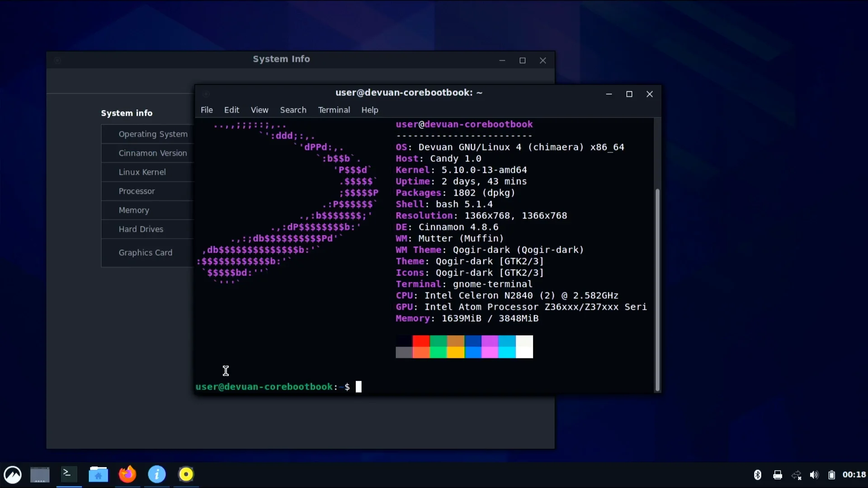Screen dimensions: 868x488
Task: Click the Icons Qogir-dark line
Action: tap(470, 273)
